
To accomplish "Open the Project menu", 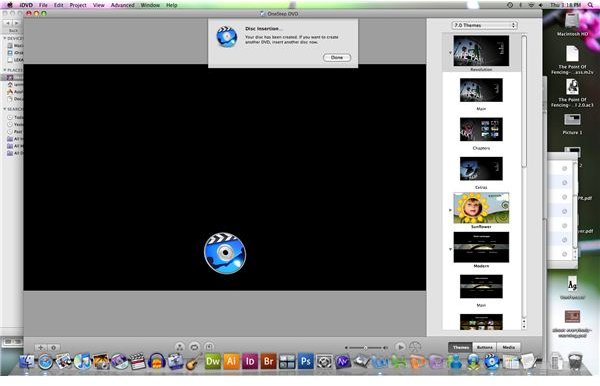I will click(78, 5).
